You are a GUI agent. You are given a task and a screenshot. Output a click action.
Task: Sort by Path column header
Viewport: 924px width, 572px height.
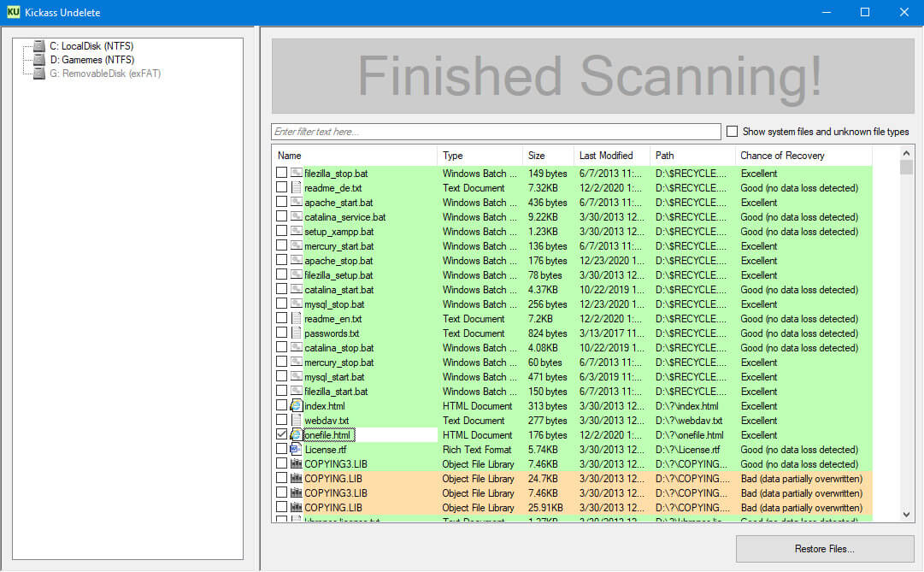click(692, 156)
